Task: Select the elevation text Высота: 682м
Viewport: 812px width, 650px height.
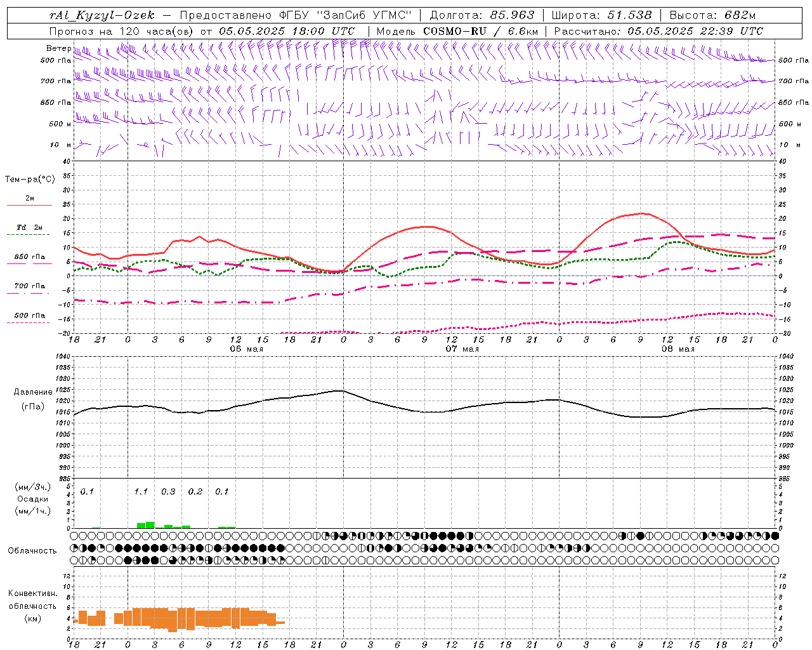Action: pyautogui.click(x=713, y=15)
